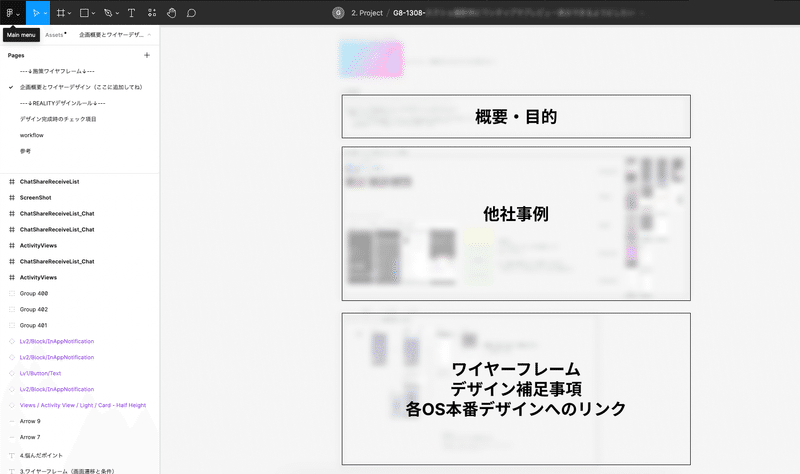The image size is (800, 474).
Task: Open the '2. Project' breadcrumb
Action: coord(366,13)
